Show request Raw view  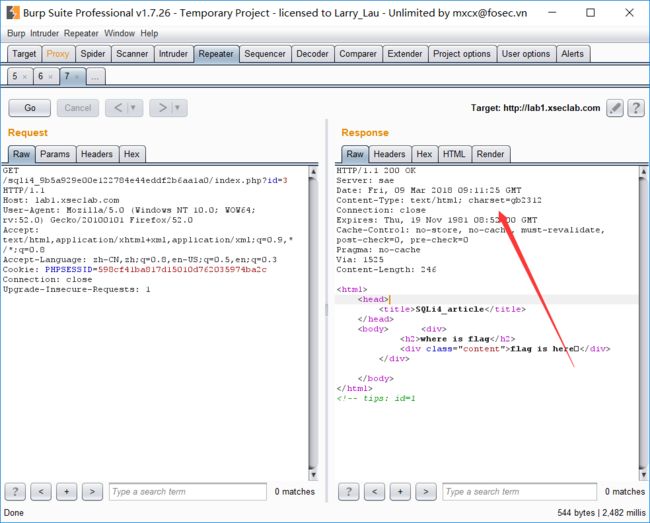coord(21,154)
